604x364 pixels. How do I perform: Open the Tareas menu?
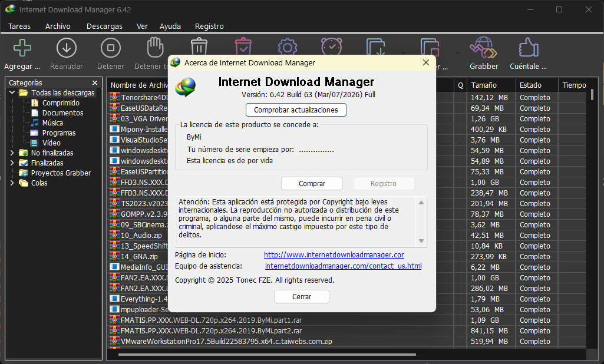tap(19, 26)
